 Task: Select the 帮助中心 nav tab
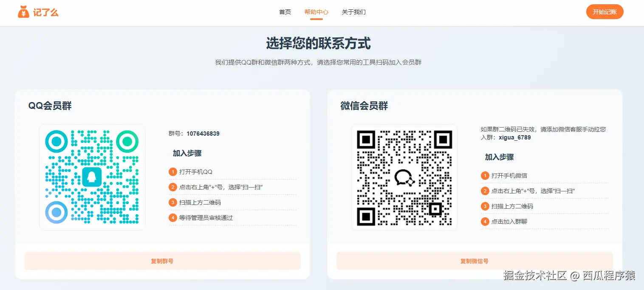coord(316,12)
